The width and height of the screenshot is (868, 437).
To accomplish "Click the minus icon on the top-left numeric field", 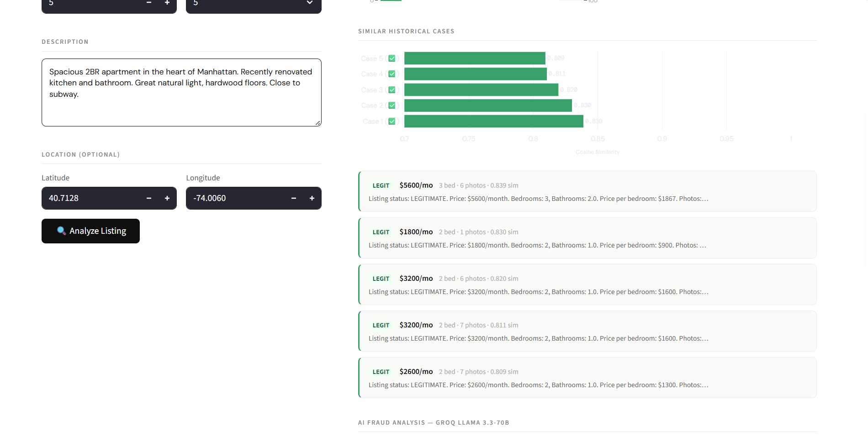I will coord(148,3).
